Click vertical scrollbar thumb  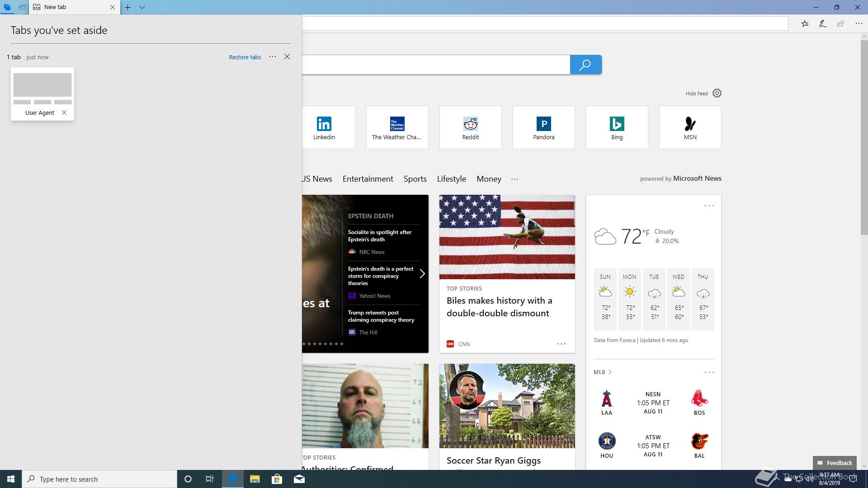(864, 138)
